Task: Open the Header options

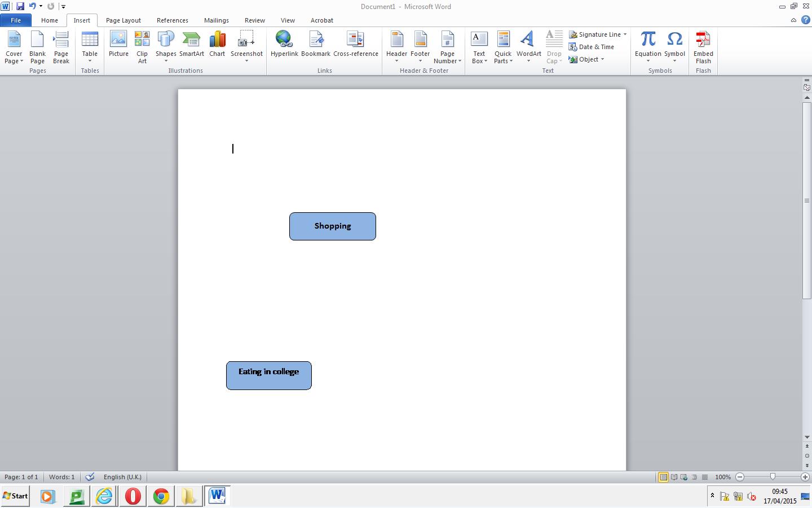Action: (396, 47)
